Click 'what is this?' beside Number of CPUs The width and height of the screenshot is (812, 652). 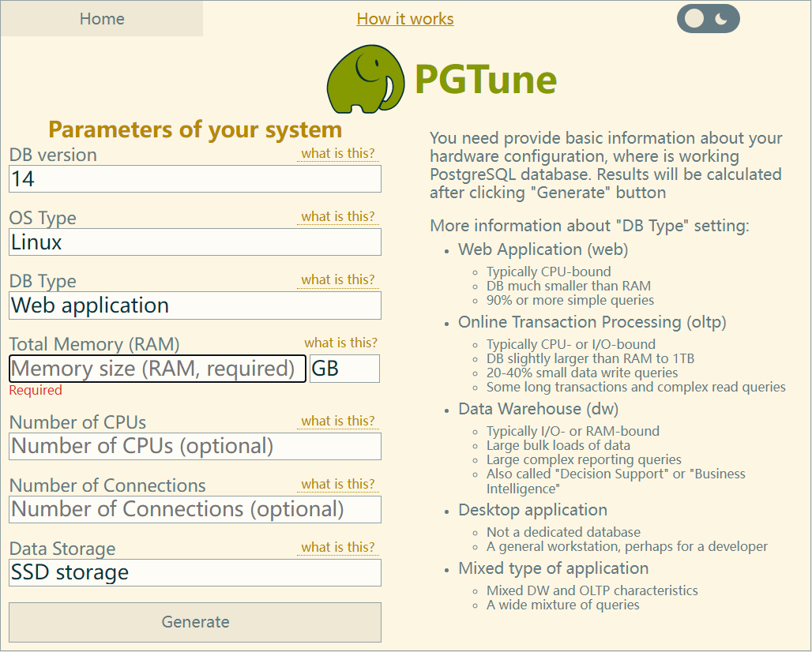pyautogui.click(x=338, y=422)
